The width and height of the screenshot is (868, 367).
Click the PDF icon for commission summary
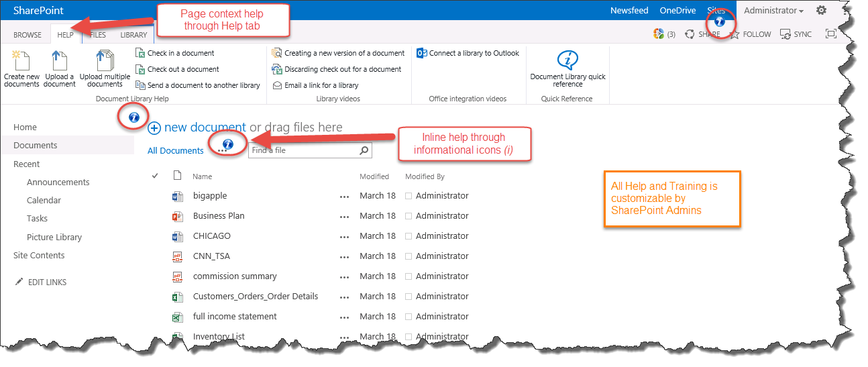[178, 276]
